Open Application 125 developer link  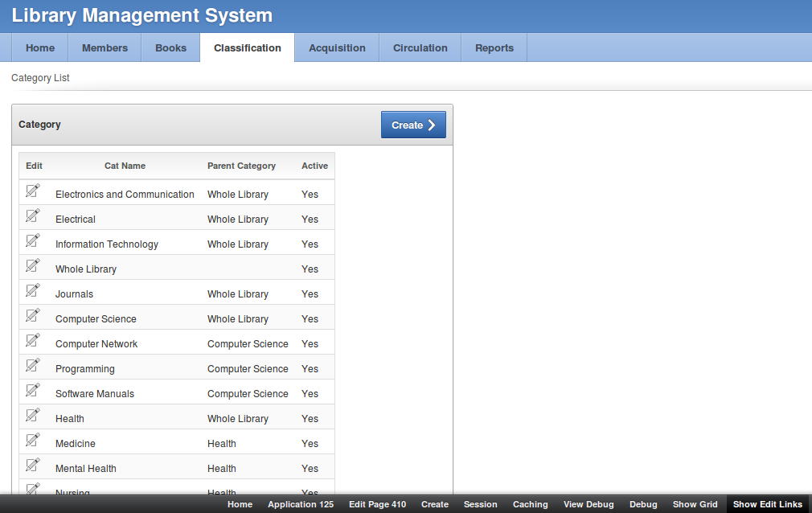click(300, 504)
